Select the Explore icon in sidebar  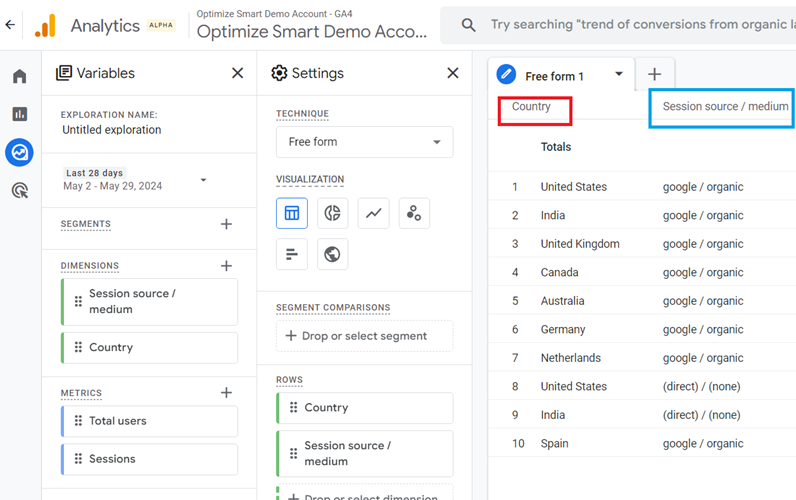pos(20,152)
